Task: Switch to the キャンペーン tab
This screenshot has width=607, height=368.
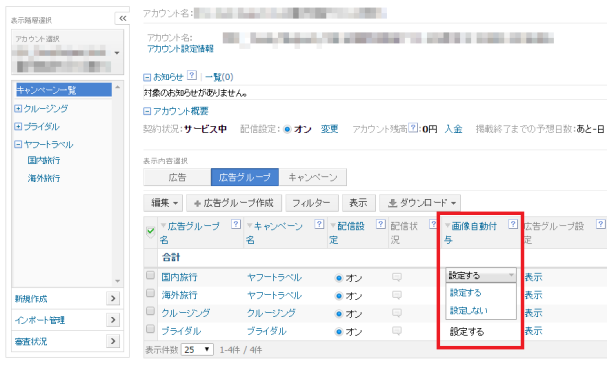Action: (313, 177)
